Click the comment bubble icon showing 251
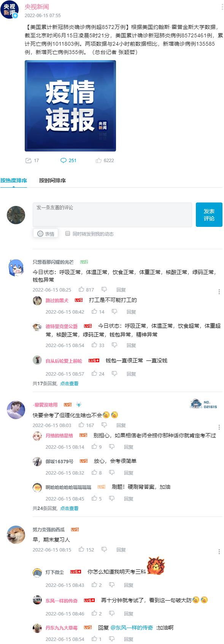224x644 pixels. tap(64, 161)
